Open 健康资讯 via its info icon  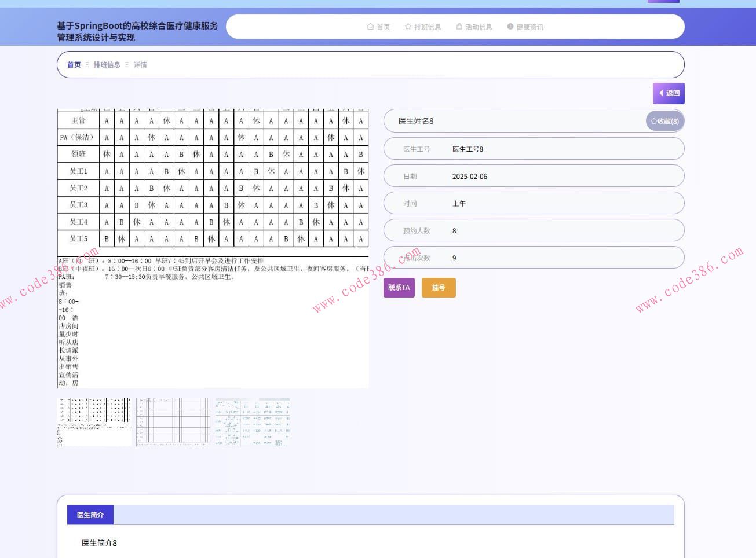click(x=510, y=27)
